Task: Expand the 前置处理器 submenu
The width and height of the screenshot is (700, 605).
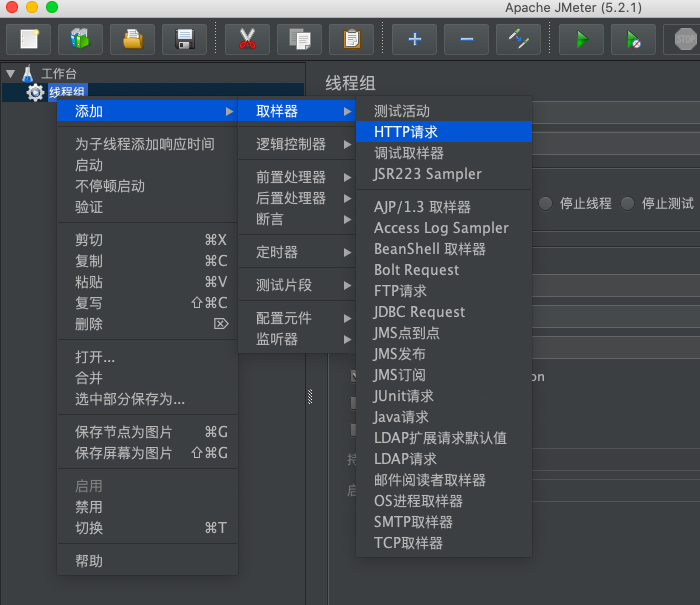Action: tap(297, 177)
